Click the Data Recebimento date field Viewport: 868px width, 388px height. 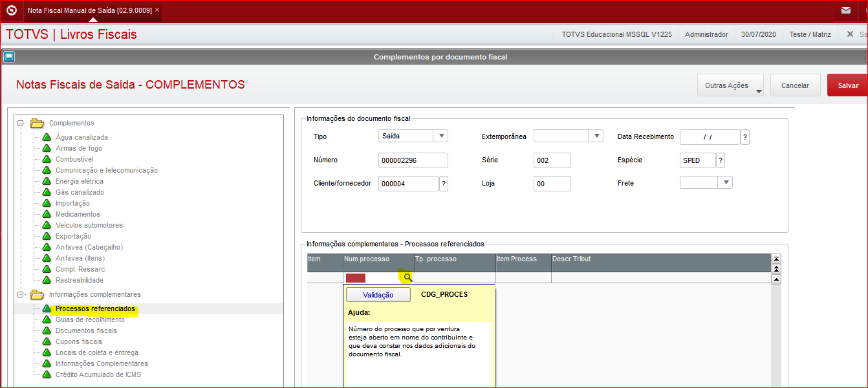coord(710,137)
